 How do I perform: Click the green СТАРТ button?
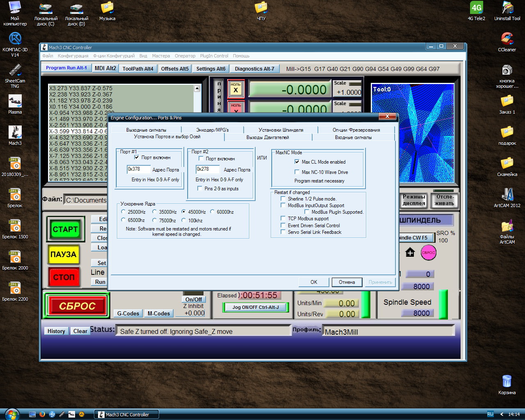(x=65, y=229)
